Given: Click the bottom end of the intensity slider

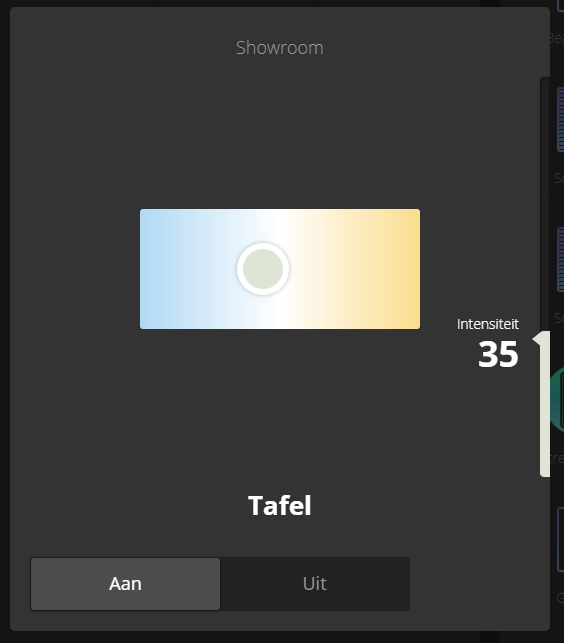Looking at the screenshot, I should tap(545, 473).
